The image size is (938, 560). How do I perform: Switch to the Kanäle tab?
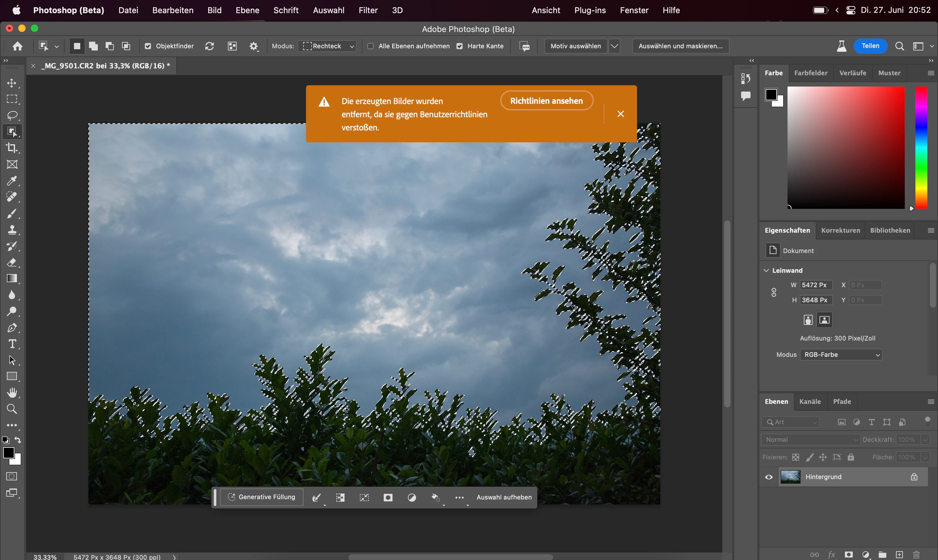tap(810, 402)
